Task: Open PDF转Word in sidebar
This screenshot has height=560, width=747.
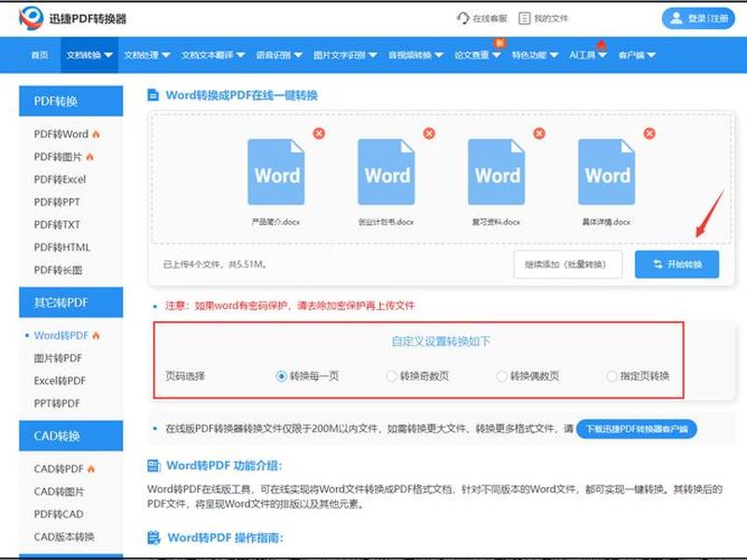Action: tap(61, 134)
